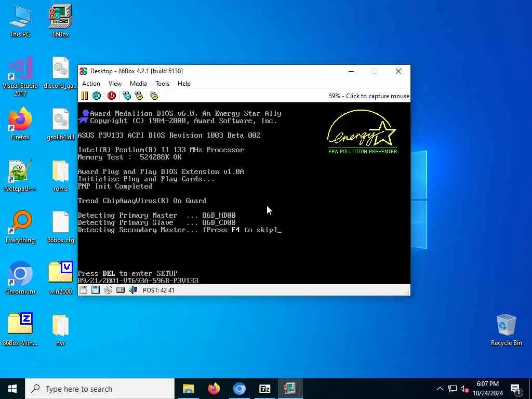The image size is (532, 399).
Task: Select the 86Box desktop shortcut
Action: (x=60, y=21)
